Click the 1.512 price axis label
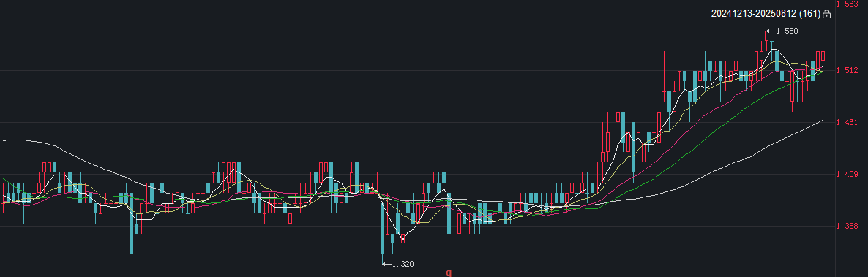 (847, 70)
